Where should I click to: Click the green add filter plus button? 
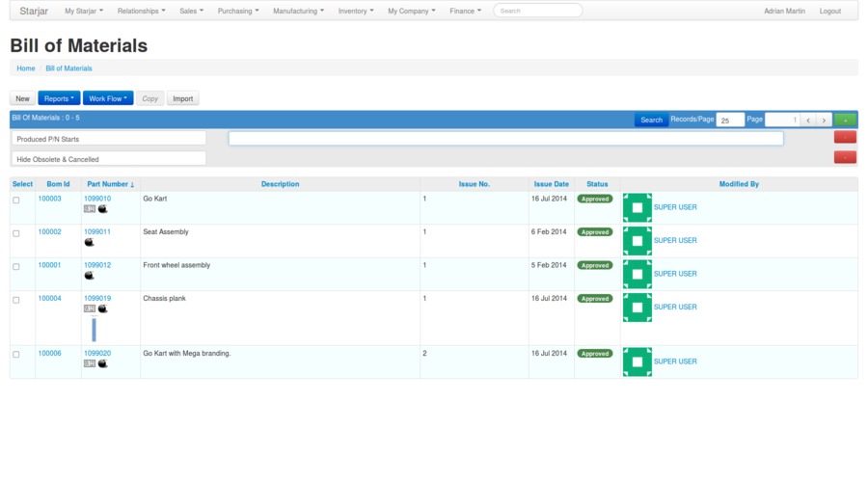coord(845,120)
